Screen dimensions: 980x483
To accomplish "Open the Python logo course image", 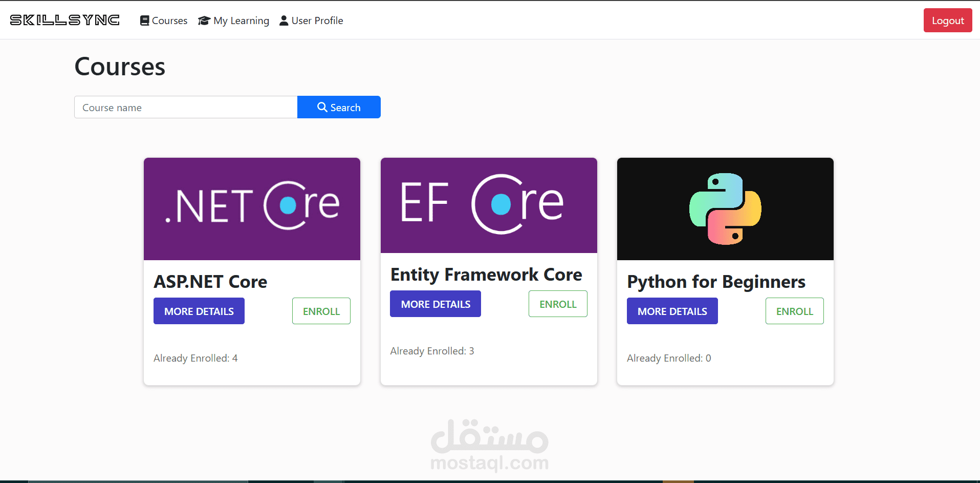I will pos(725,209).
